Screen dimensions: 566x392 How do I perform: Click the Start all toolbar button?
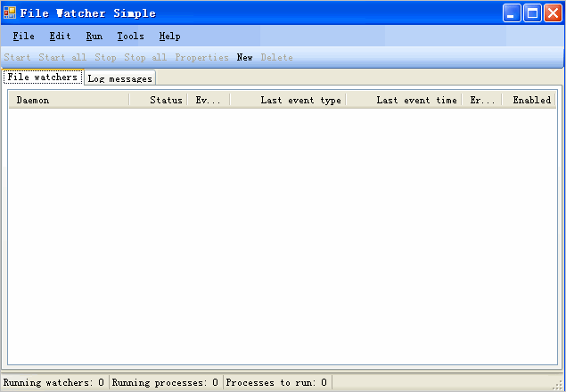pos(62,57)
